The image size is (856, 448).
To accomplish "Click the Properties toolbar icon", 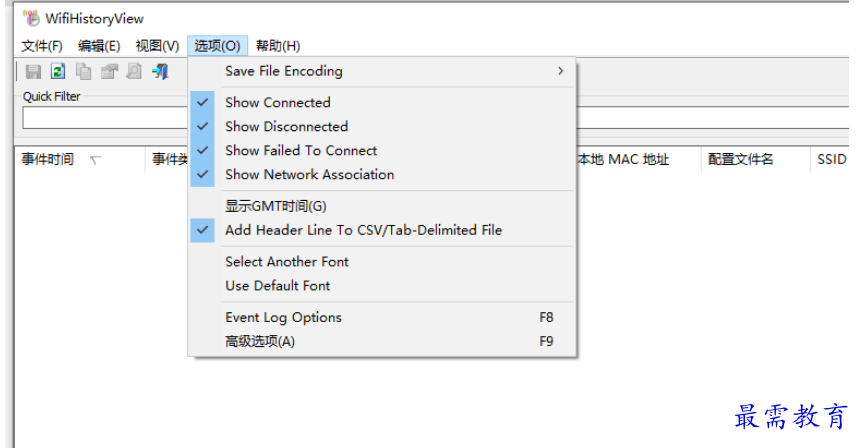I will click(x=109, y=71).
